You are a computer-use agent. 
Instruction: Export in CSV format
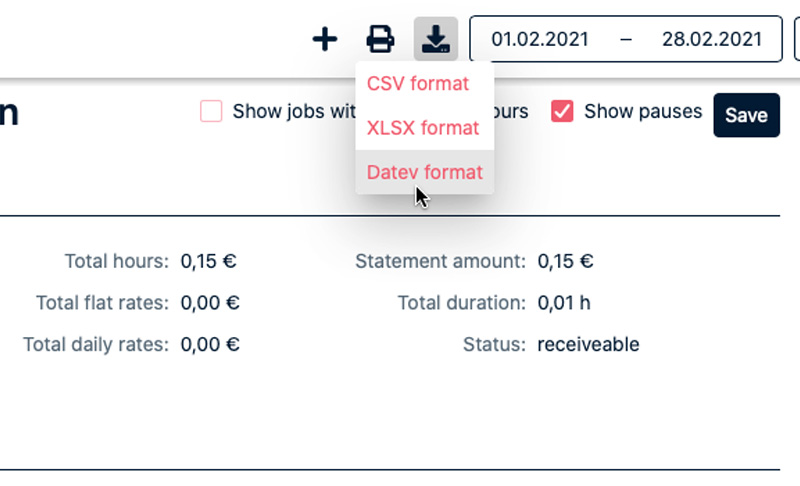(x=418, y=83)
